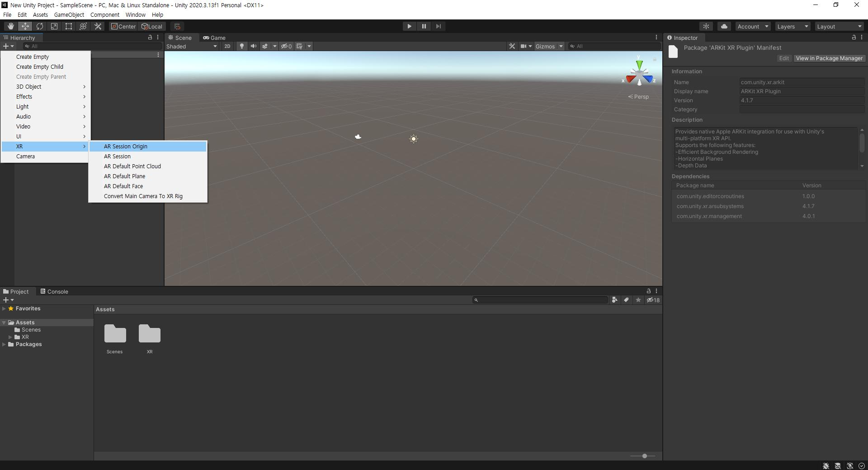The height and width of the screenshot is (470, 868).
Task: Open the scene effects dropdown arrow
Action: 274,46
